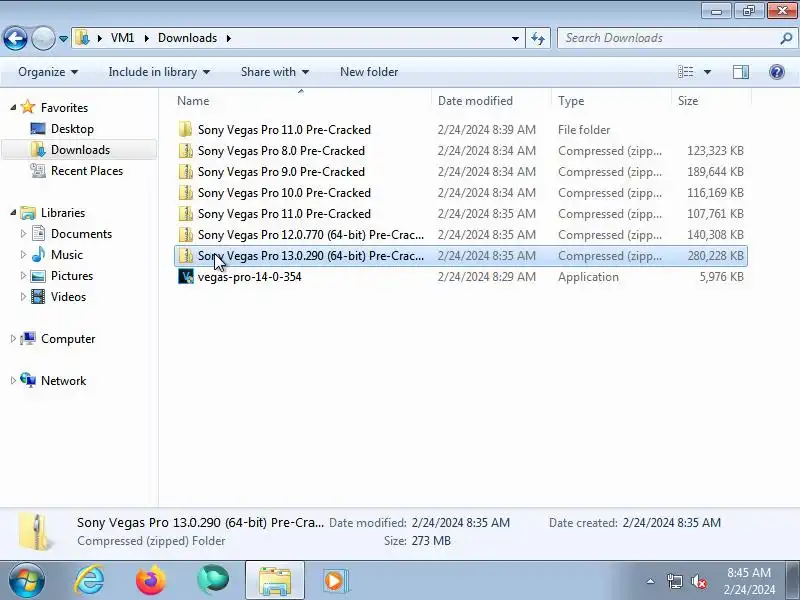This screenshot has height=600, width=800.
Task: Expand the arrow between VM1 and Downloads
Action: click(147, 38)
